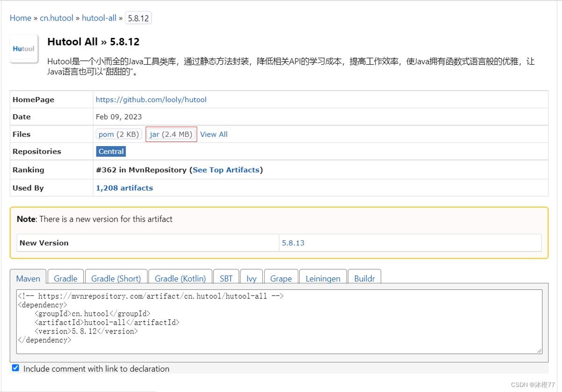The width and height of the screenshot is (562, 392).
Task: Open new version 5.8.13 link
Action: tap(293, 243)
